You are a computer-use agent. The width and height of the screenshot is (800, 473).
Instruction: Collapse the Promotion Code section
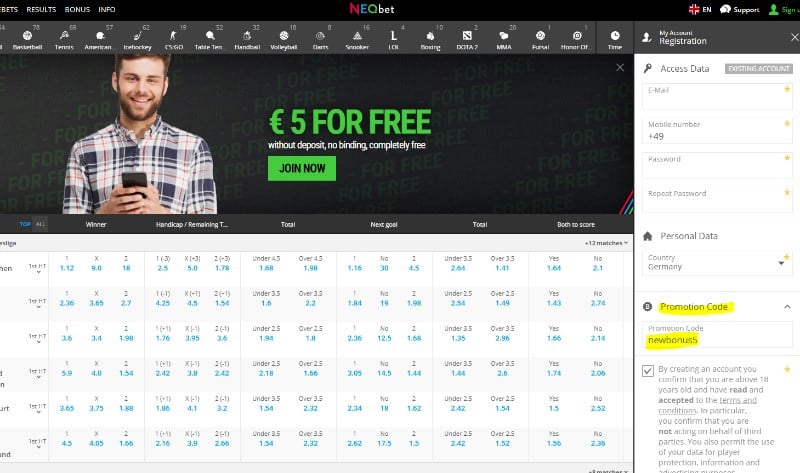(787, 307)
